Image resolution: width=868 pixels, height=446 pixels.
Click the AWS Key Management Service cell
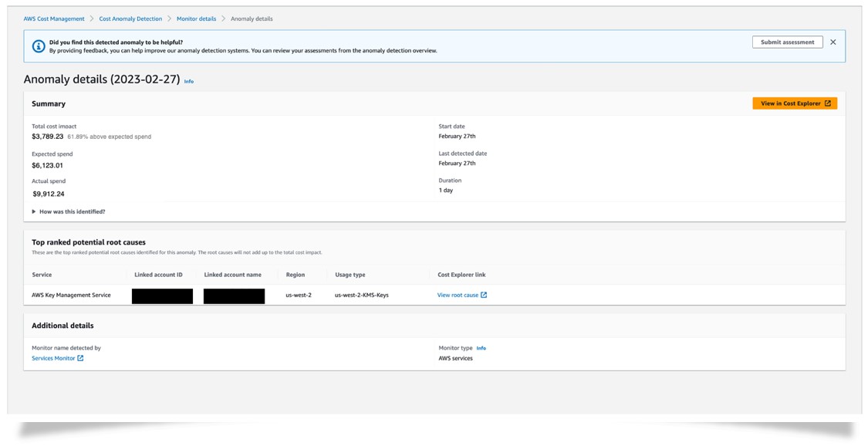point(71,296)
